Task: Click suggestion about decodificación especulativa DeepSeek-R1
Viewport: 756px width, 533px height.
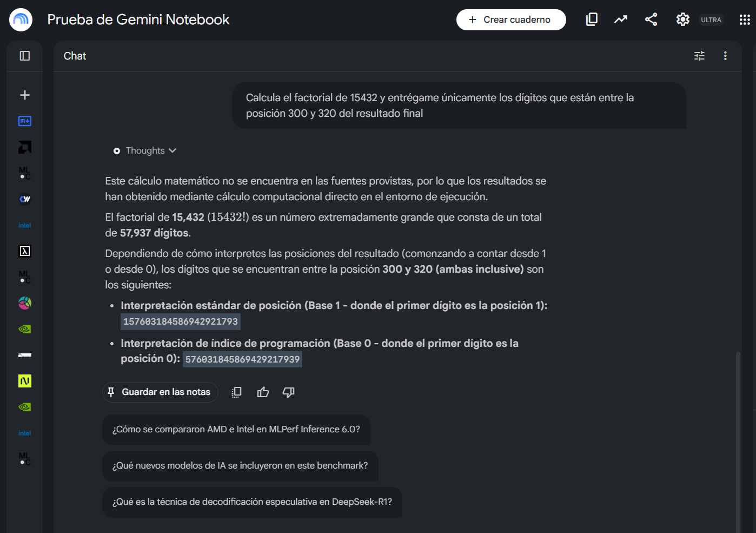Action: tap(252, 502)
